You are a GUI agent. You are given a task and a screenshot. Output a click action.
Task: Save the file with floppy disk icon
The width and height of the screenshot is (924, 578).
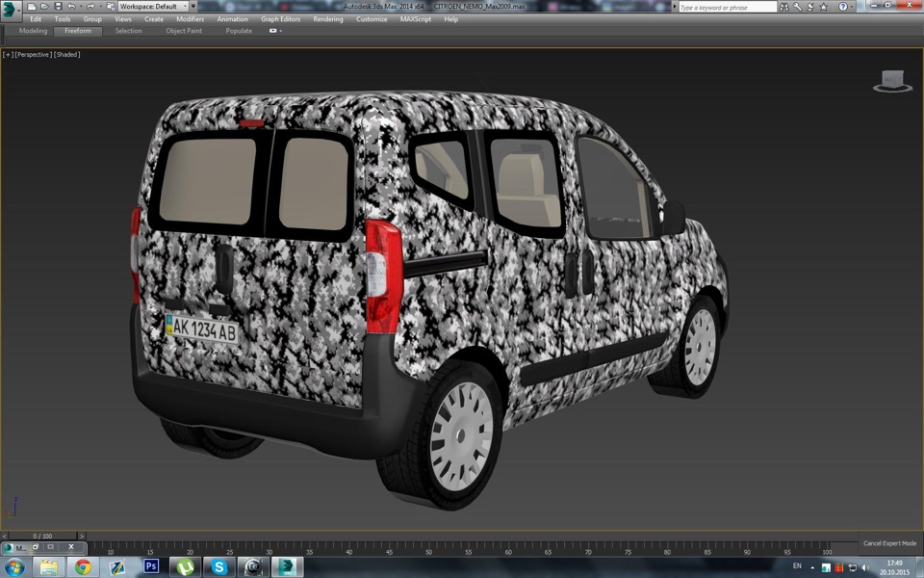coord(58,7)
